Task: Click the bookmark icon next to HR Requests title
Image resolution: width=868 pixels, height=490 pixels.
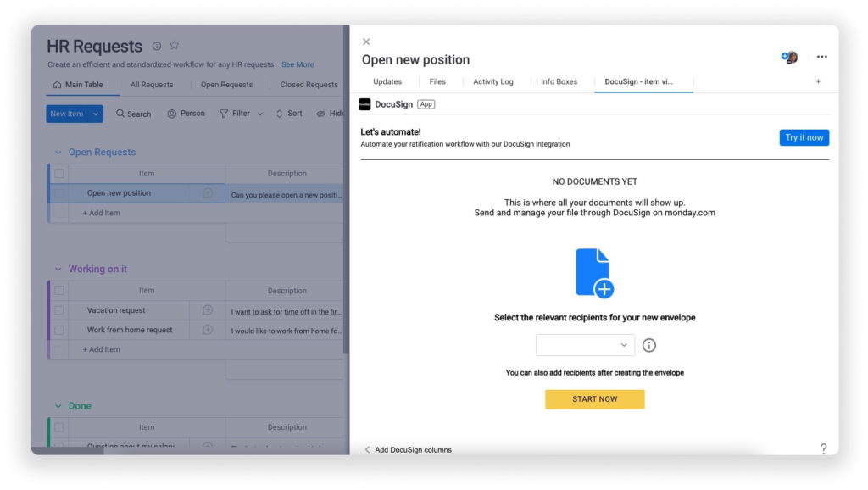Action: click(x=175, y=46)
